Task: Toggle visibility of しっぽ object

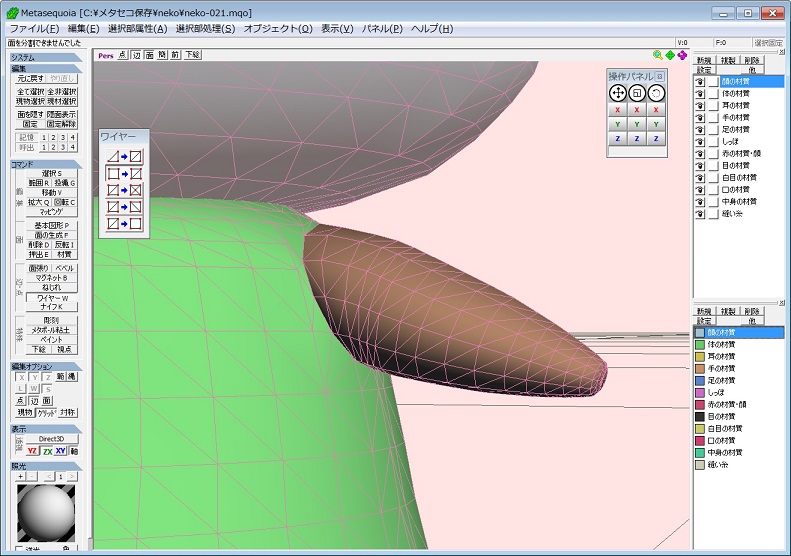Action: tap(701, 141)
